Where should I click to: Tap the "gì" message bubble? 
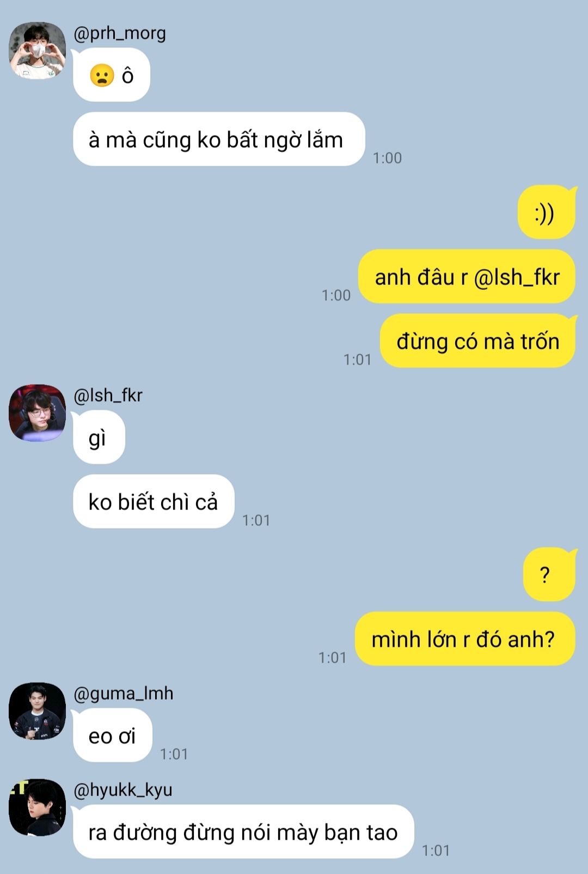pyautogui.click(x=99, y=437)
